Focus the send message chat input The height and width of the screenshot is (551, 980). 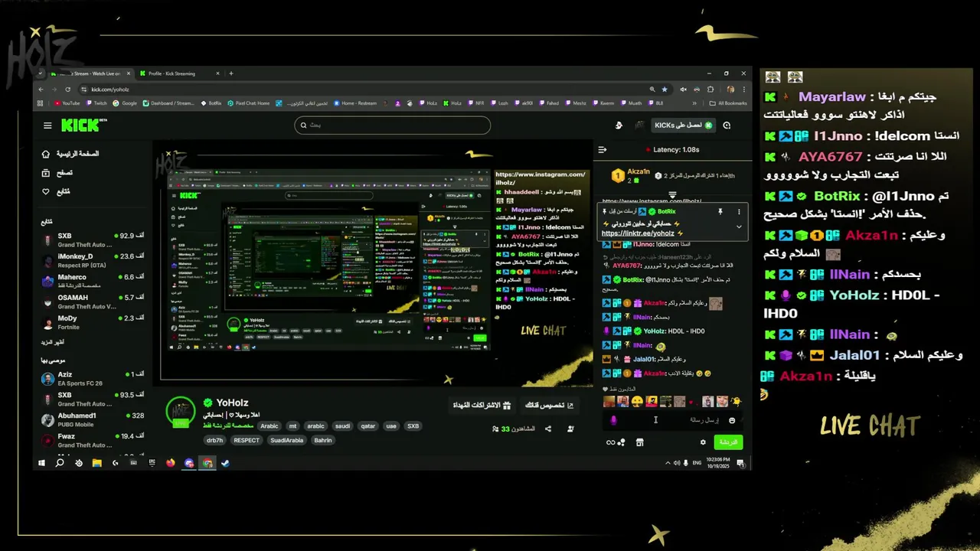tap(671, 420)
